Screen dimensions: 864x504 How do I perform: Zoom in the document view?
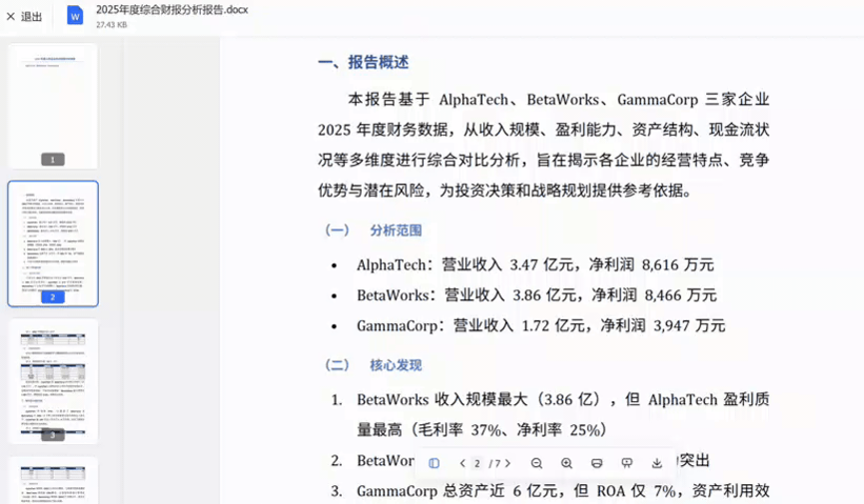pyautogui.click(x=566, y=463)
